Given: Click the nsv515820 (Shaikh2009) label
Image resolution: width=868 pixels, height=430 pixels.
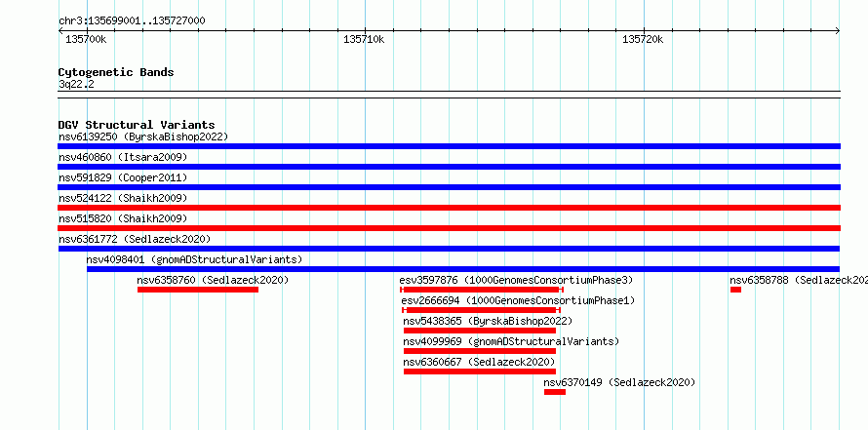Looking at the screenshot, I should (123, 218).
